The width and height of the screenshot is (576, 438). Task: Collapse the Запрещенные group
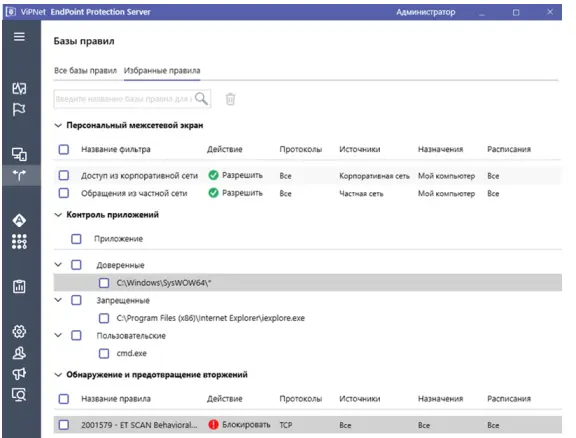point(58,300)
